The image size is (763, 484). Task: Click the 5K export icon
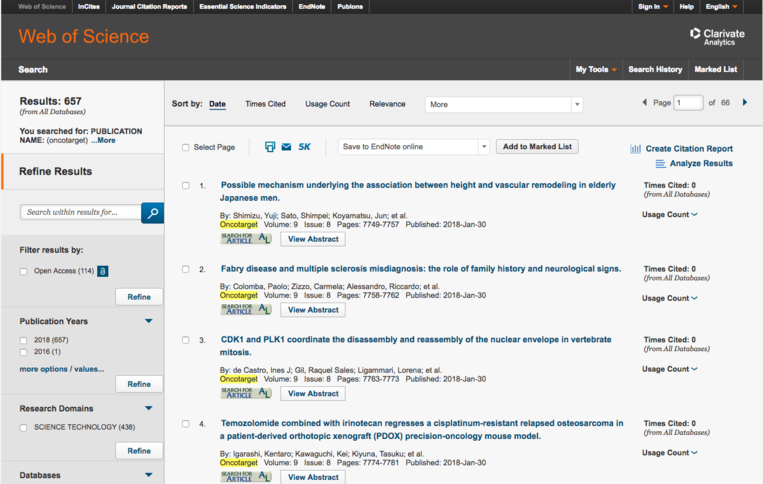(304, 147)
